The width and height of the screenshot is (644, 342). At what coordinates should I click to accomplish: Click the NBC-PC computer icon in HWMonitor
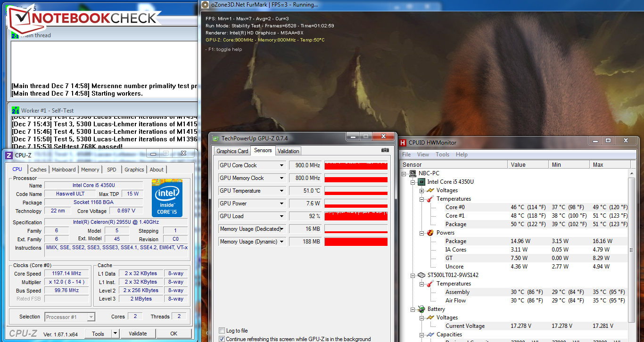click(413, 173)
